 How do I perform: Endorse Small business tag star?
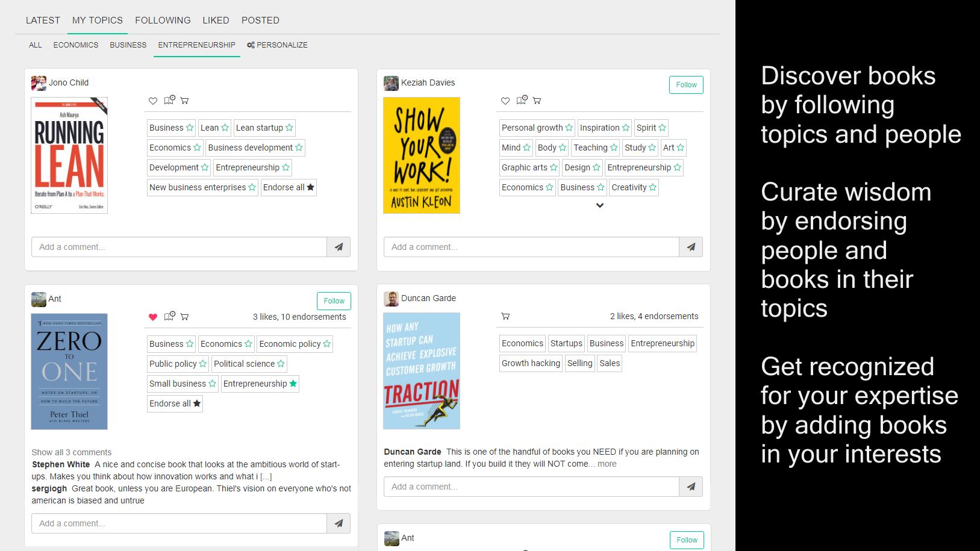coord(212,384)
